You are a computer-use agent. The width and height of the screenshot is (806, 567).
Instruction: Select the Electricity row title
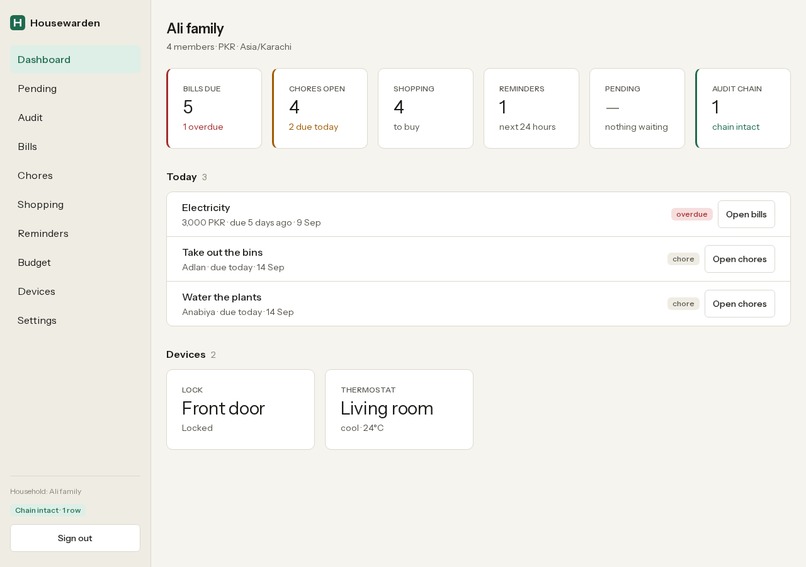pyautogui.click(x=206, y=208)
